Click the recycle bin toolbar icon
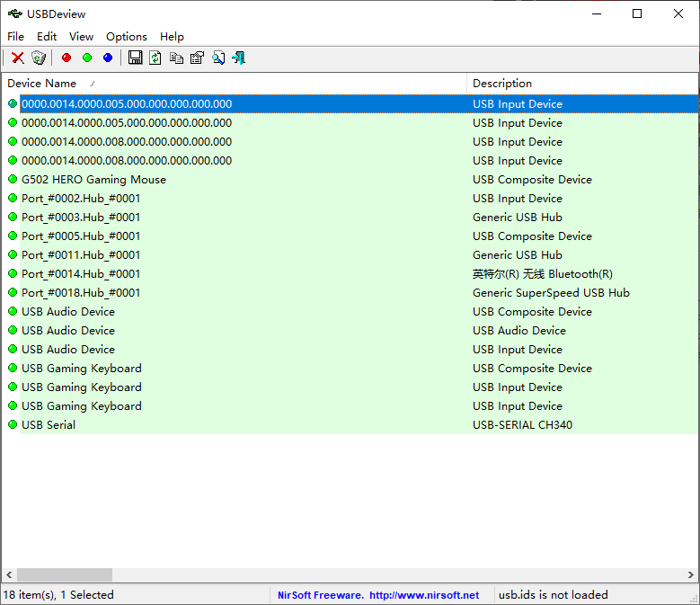700x605 pixels. (39, 58)
